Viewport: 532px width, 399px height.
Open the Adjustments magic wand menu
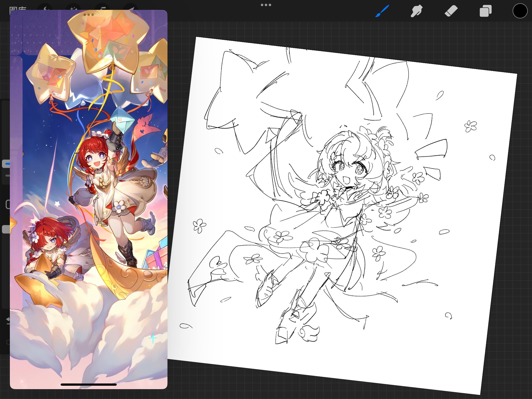pos(73,7)
